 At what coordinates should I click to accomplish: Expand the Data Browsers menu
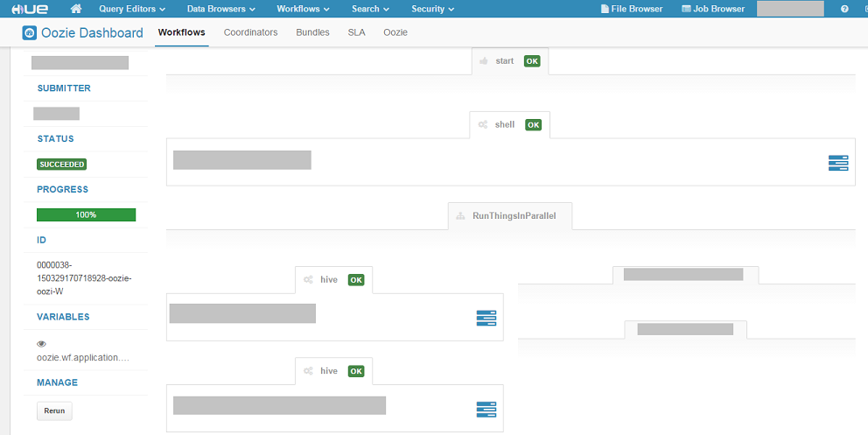click(x=220, y=9)
